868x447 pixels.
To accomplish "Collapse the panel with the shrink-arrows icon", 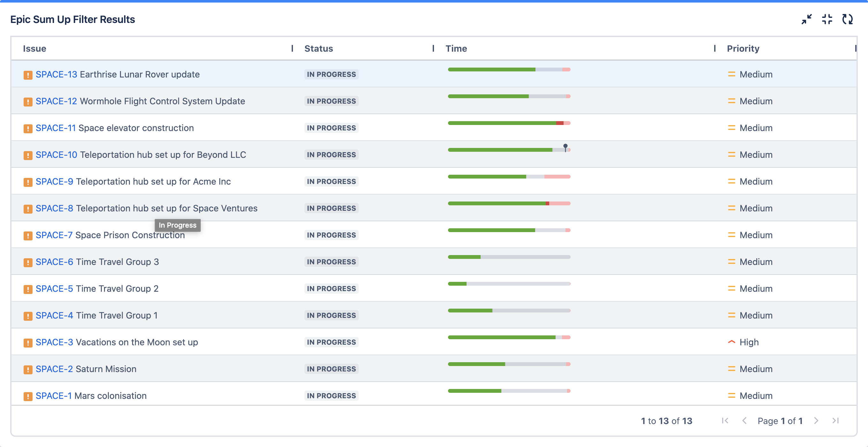I will [x=806, y=20].
